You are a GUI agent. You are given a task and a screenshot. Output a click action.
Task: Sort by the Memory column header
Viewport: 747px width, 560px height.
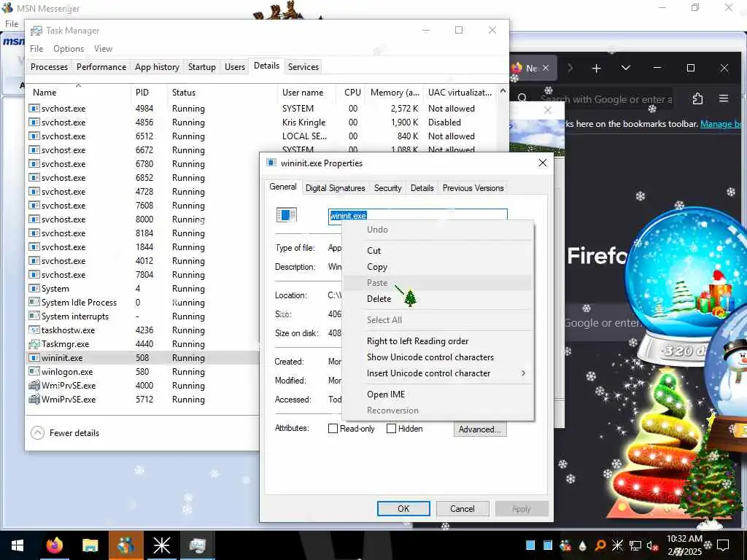tap(395, 93)
